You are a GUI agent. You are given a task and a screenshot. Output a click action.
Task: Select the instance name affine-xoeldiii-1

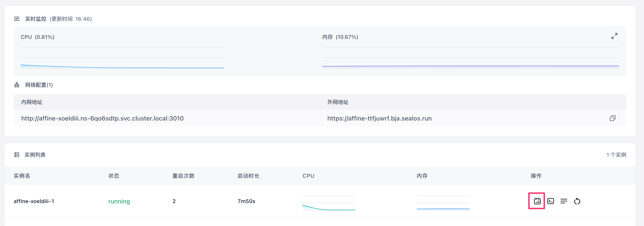(x=34, y=201)
